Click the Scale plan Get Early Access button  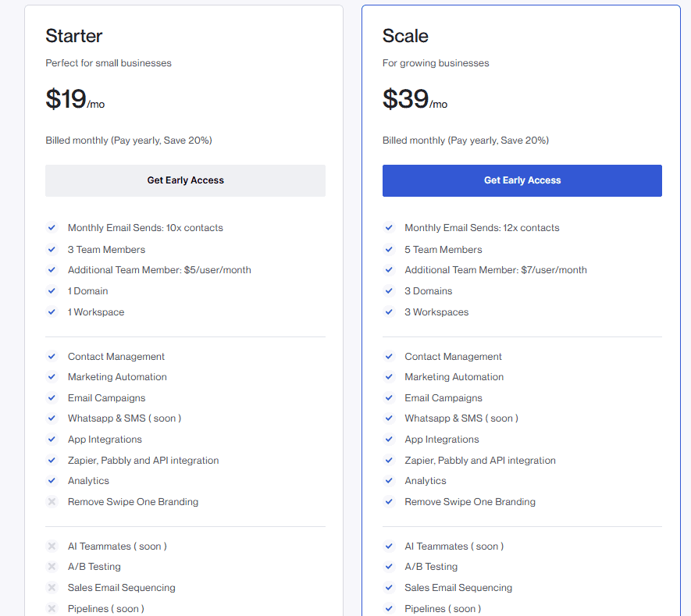pyautogui.click(x=522, y=180)
